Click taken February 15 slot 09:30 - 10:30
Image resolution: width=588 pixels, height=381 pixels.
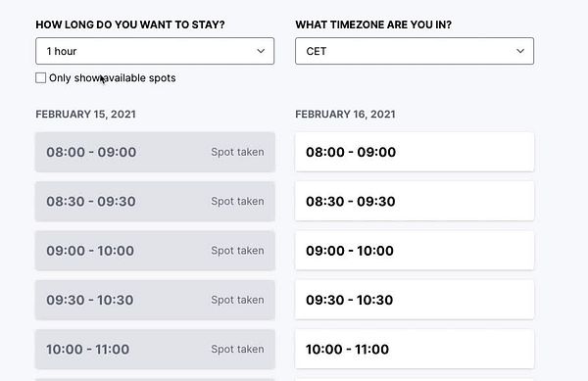pyautogui.click(x=155, y=300)
